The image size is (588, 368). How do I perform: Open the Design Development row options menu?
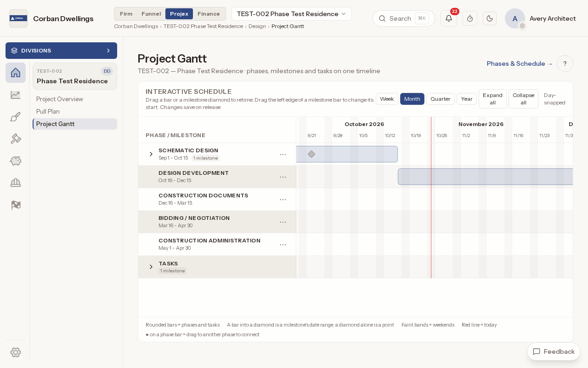[x=283, y=177]
